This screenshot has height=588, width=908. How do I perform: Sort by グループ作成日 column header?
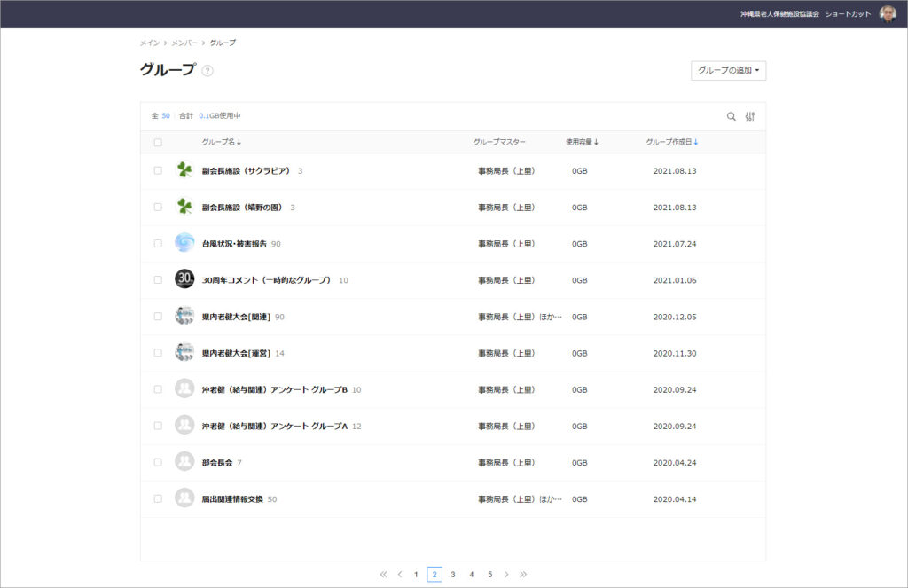coord(671,142)
